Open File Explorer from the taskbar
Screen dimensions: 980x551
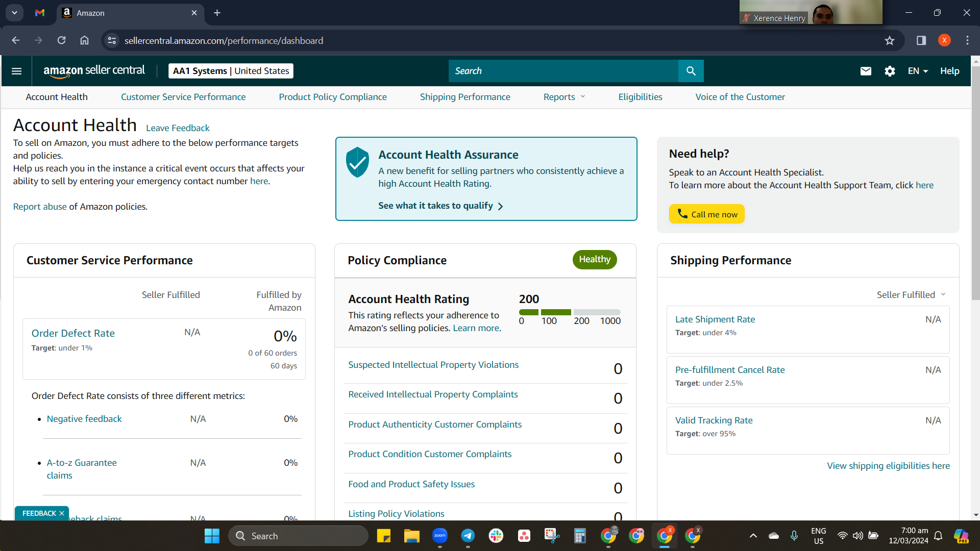click(411, 536)
